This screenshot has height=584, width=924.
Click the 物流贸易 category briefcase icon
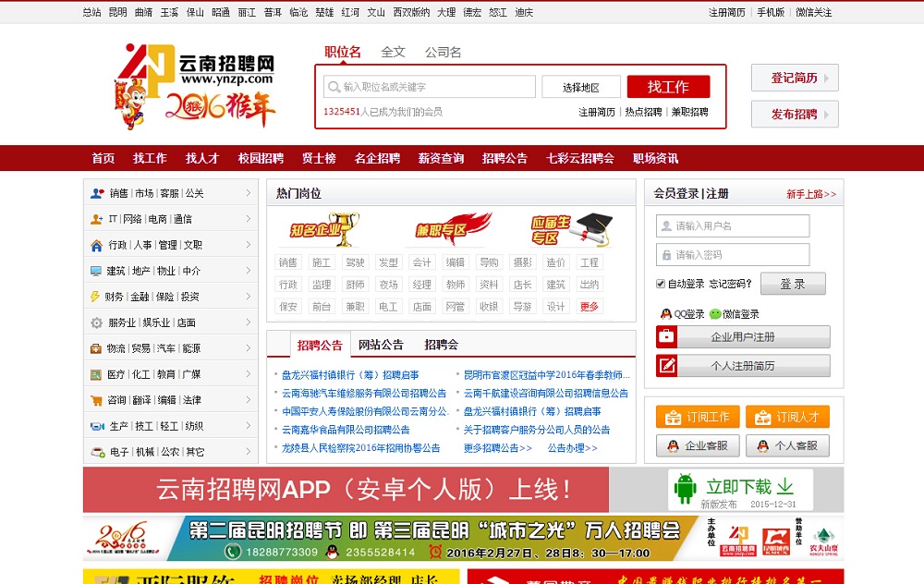96,348
